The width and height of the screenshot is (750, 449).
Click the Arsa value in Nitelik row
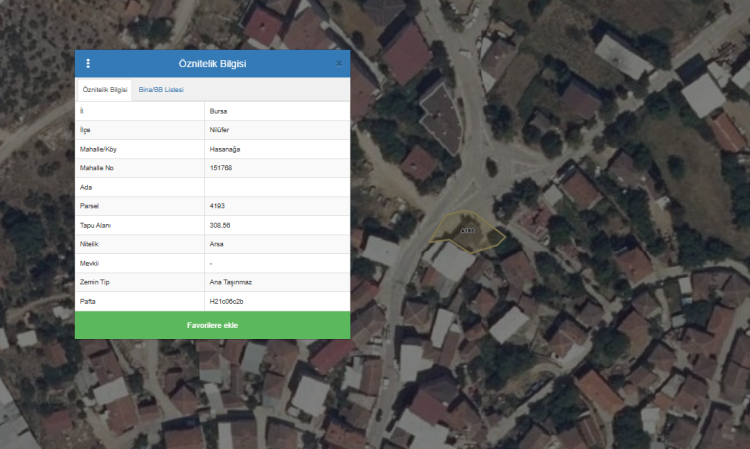click(217, 243)
